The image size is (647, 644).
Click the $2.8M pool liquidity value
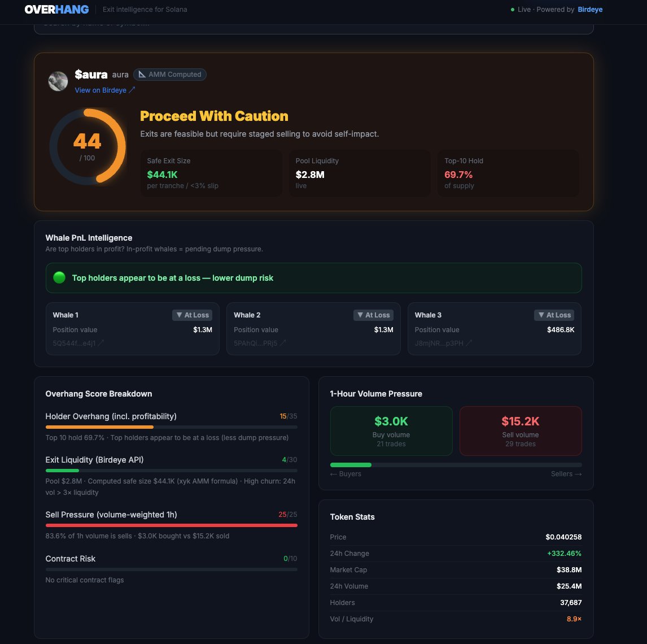[310, 175]
